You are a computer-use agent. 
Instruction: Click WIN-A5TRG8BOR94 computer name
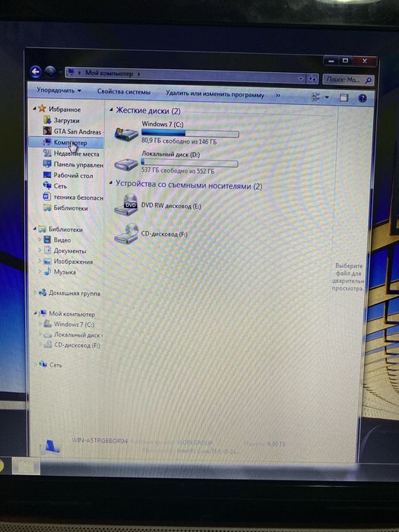(x=100, y=441)
